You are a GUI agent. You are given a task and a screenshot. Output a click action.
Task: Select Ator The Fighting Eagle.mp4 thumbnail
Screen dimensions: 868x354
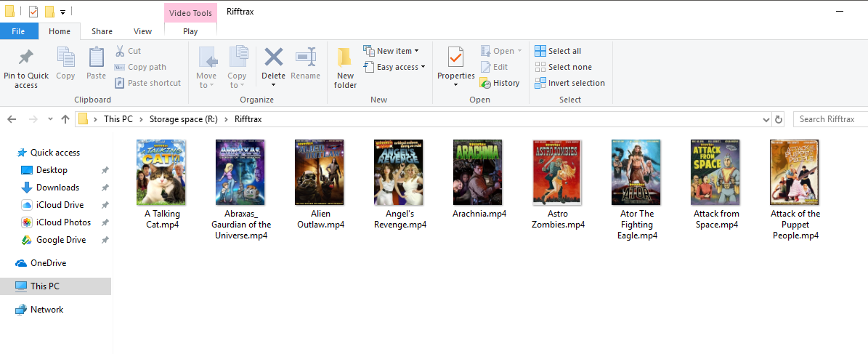636,172
